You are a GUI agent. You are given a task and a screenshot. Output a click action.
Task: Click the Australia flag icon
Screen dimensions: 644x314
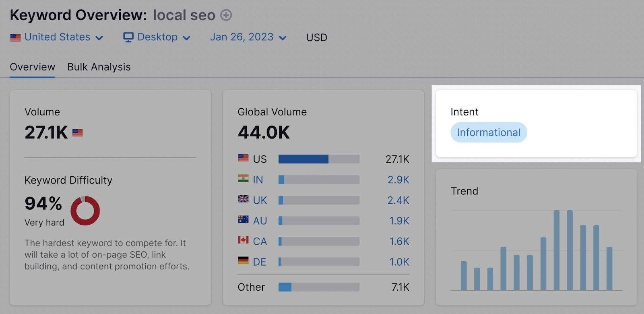tap(243, 220)
